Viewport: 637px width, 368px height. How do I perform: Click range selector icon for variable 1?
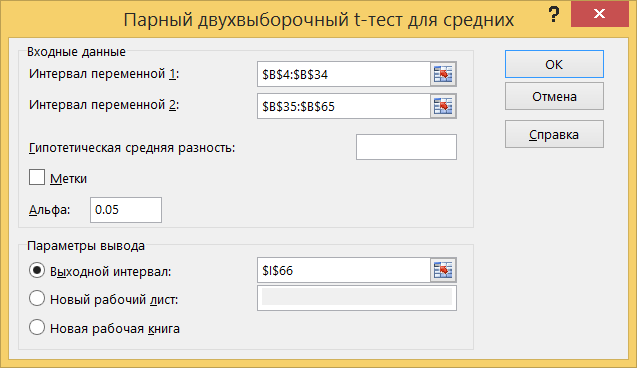pos(443,74)
